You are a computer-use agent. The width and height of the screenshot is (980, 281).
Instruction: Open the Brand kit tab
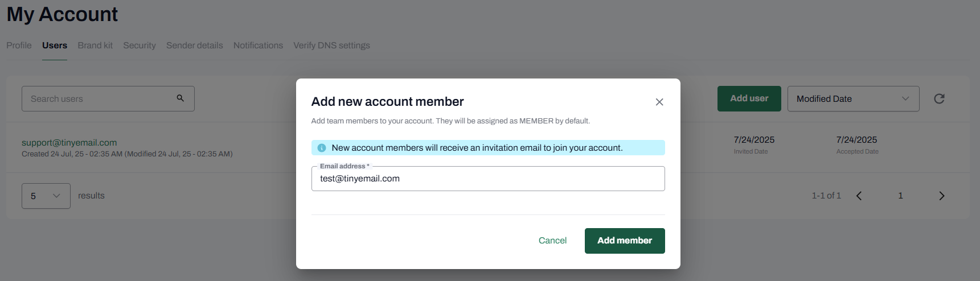point(95,46)
